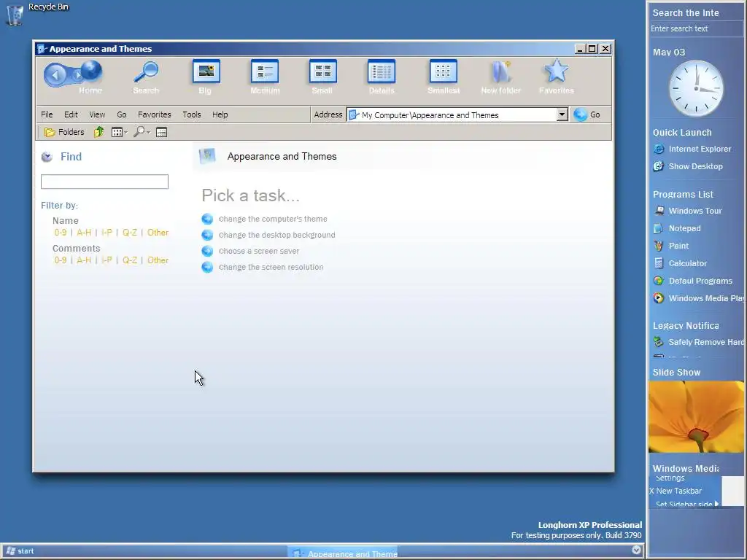Launch Paint from Programs List
This screenshot has width=747, height=560.
click(671, 246)
